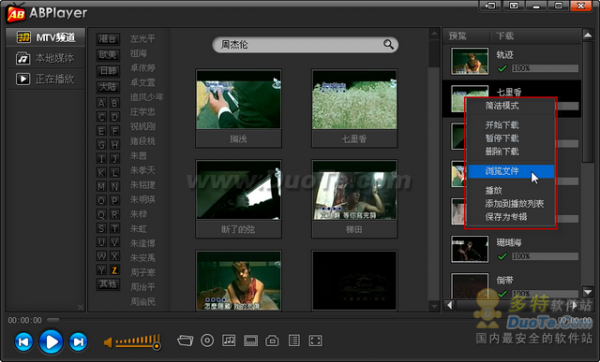Skip to next track
600x362 pixels.
pos(78,342)
